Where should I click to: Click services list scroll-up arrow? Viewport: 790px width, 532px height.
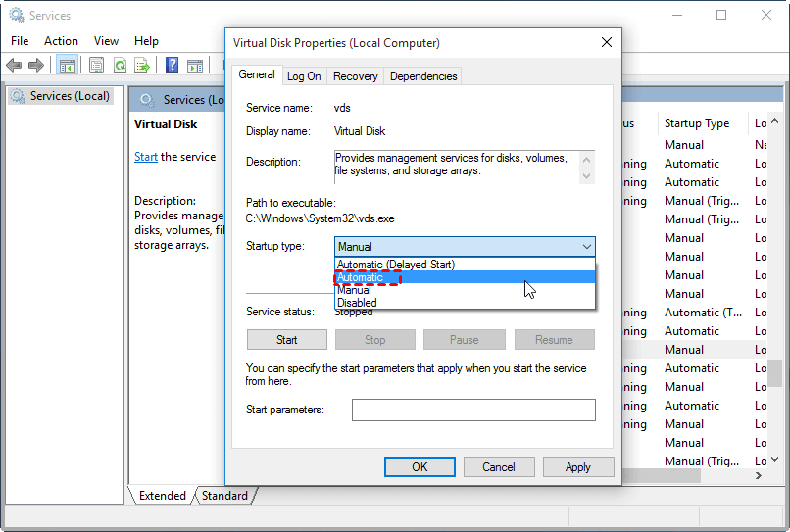[x=775, y=121]
